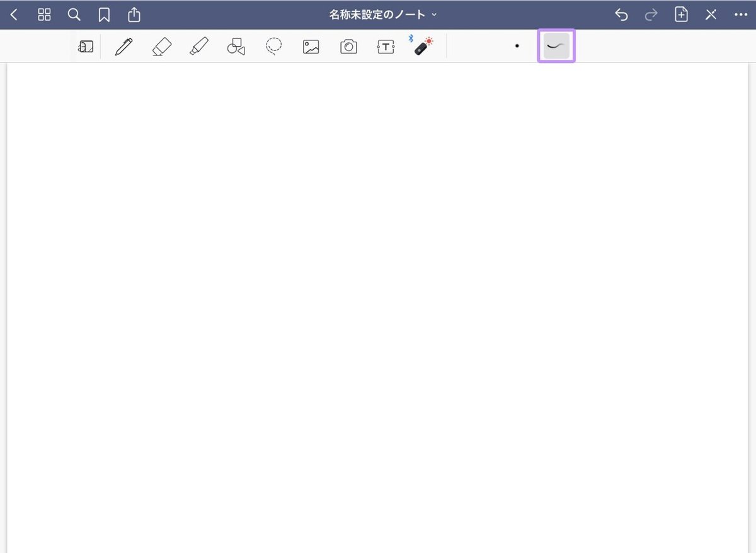756x553 pixels.
Task: Insert an image with the Image tool
Action: click(x=311, y=47)
